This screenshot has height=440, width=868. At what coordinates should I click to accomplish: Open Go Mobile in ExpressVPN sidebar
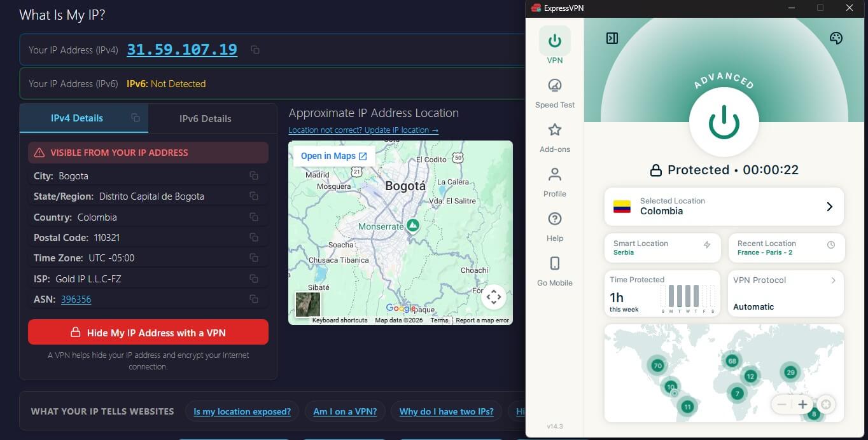point(555,271)
